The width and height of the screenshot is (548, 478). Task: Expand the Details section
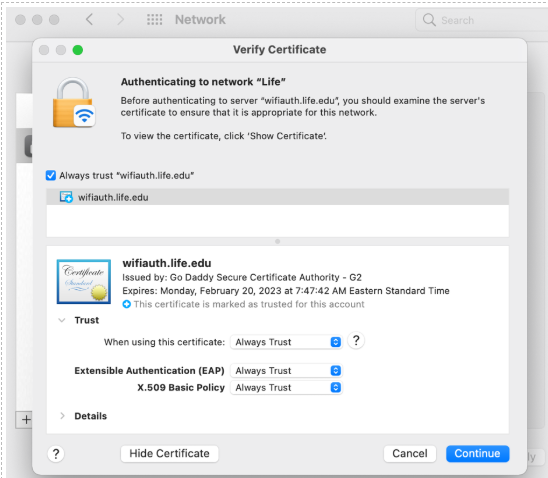62,416
